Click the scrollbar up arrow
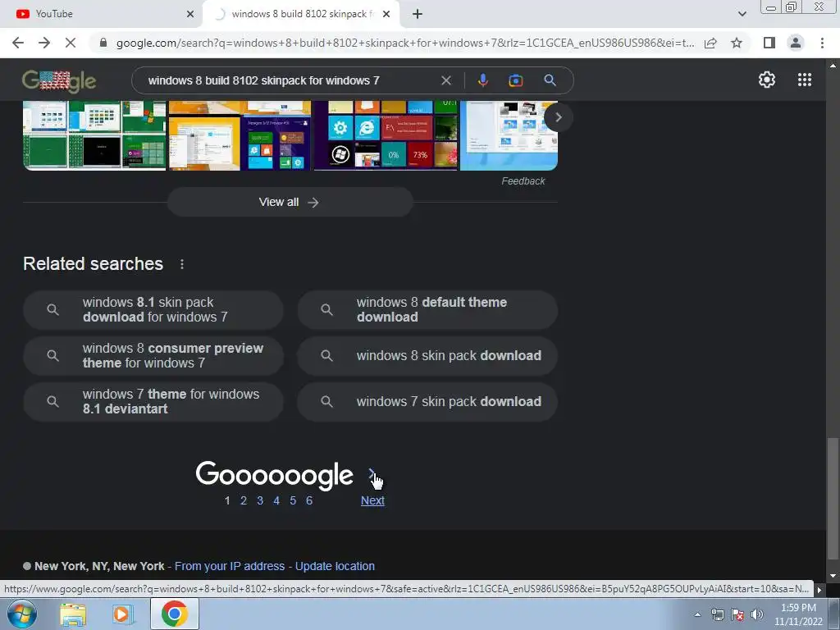Screen dimensions: 840x630 coord(832,66)
